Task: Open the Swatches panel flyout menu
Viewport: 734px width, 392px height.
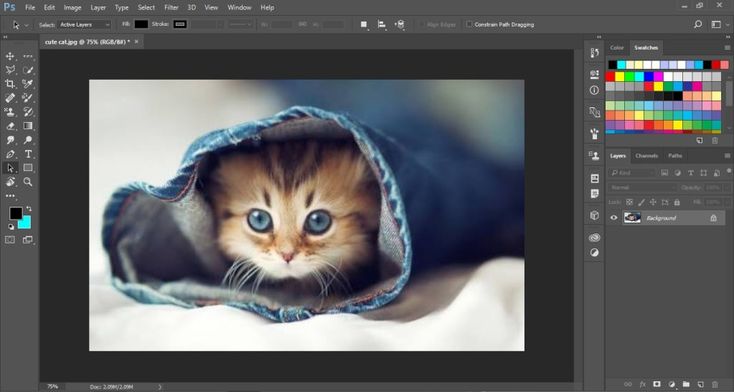Action: (x=727, y=48)
